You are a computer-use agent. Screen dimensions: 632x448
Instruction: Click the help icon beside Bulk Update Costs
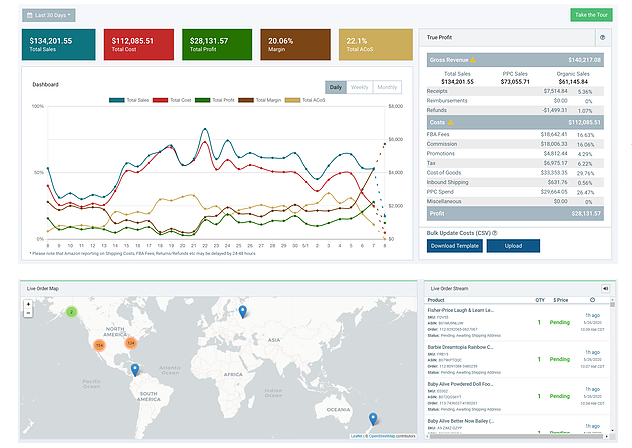click(x=496, y=232)
